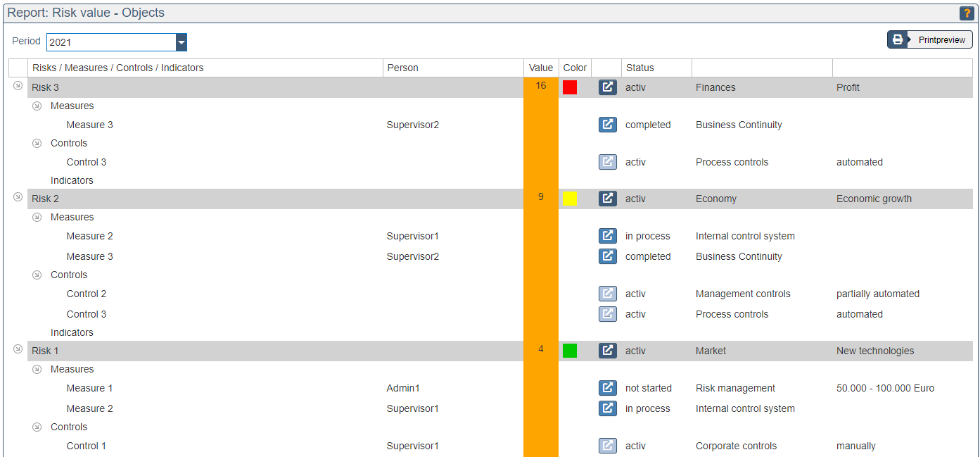
Task: Open Risk 3 details via link icon
Action: pyautogui.click(x=607, y=87)
